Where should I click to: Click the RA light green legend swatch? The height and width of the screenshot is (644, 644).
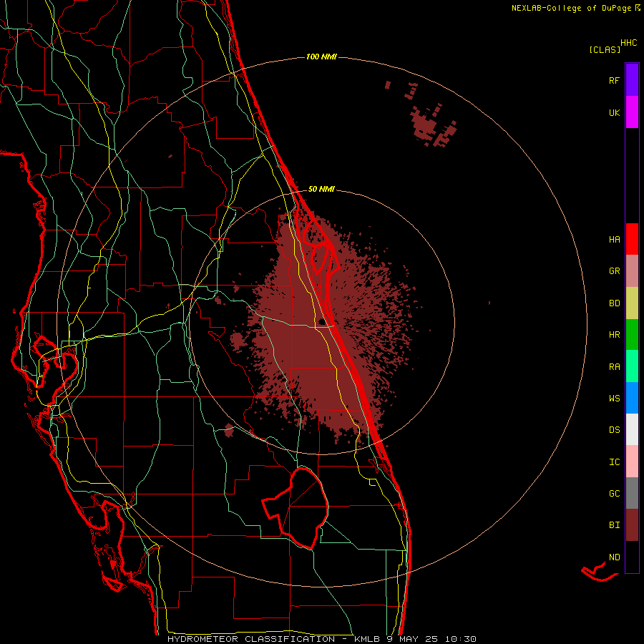tap(632, 366)
